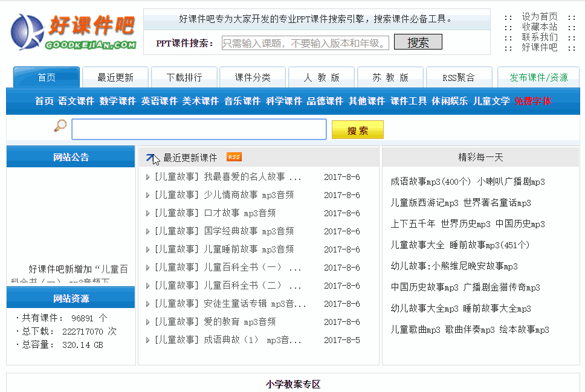This screenshot has width=585, height=392.
Task: Click 成语故事mp3(400个) link
Action: tap(430, 182)
